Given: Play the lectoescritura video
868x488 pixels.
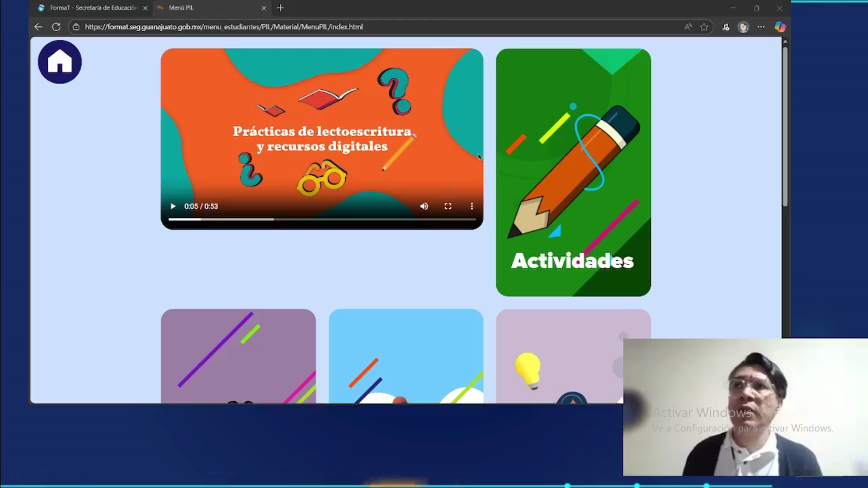Looking at the screenshot, I should (173, 206).
